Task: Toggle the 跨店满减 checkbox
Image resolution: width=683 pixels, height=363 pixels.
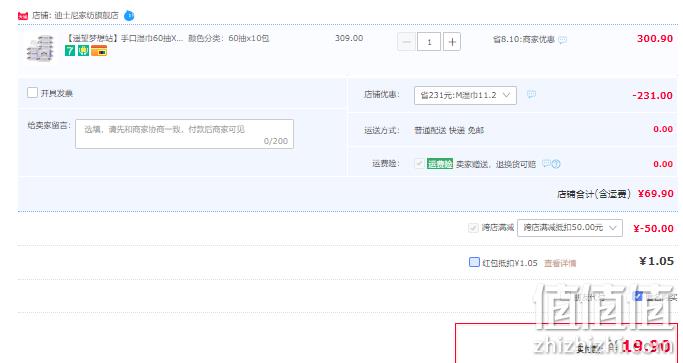Action: [x=473, y=227]
